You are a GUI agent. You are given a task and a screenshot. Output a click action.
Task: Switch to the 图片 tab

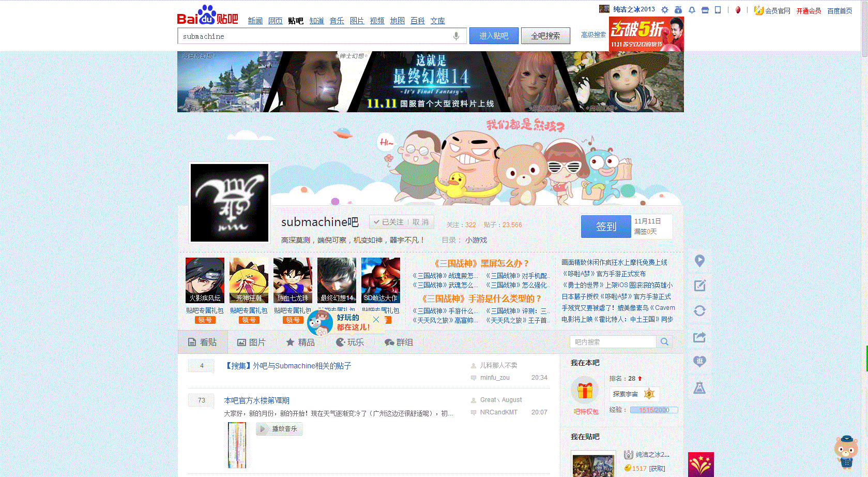(x=251, y=342)
